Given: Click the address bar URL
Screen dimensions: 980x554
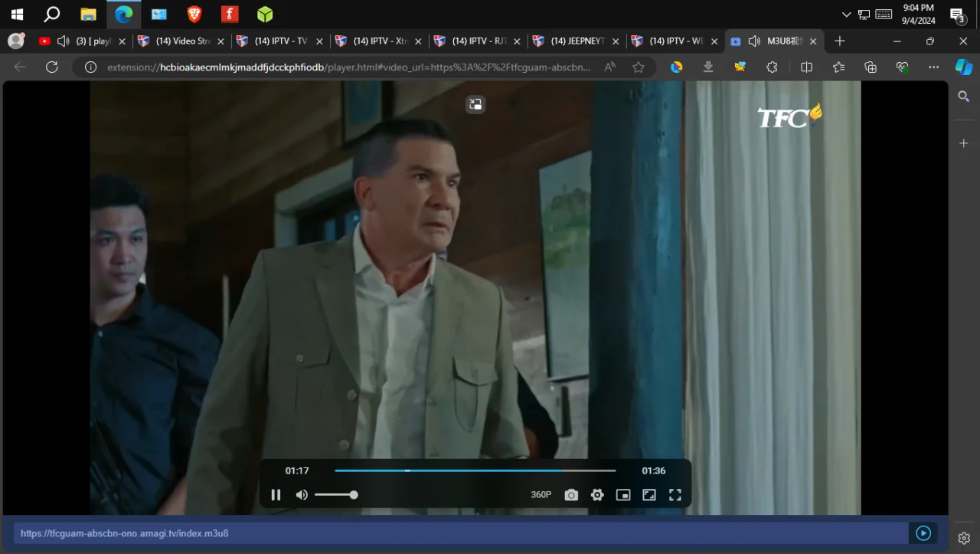Looking at the screenshot, I should coord(348,67).
